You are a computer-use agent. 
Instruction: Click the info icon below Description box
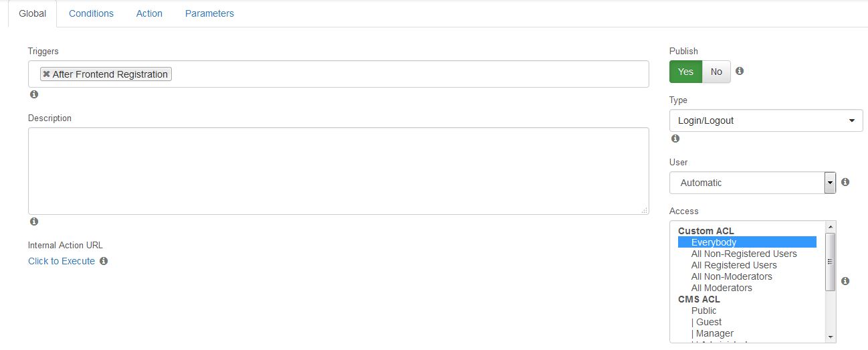[x=34, y=222]
